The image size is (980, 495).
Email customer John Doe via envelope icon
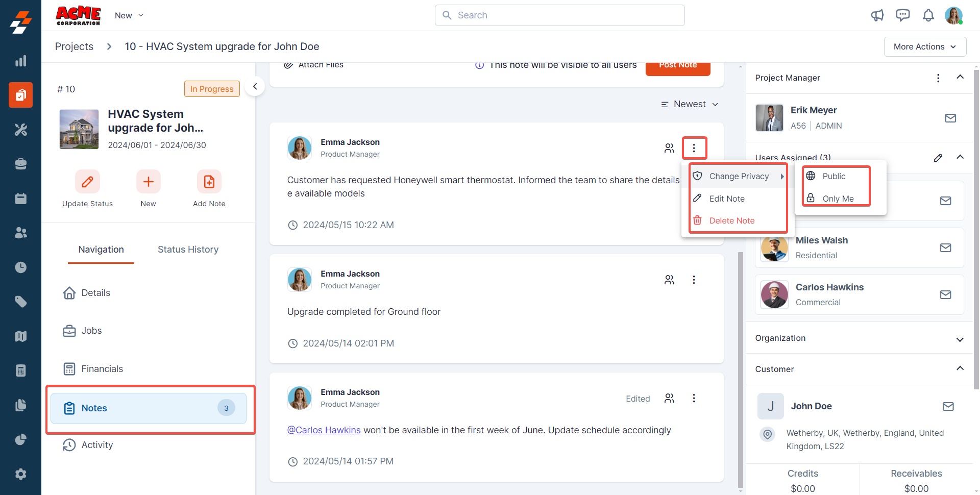click(948, 406)
